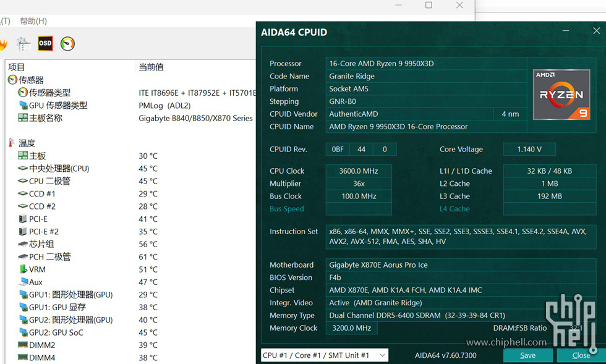Click the green sensor gauge toolbar icon
This screenshot has width=606, height=364.
67,44
